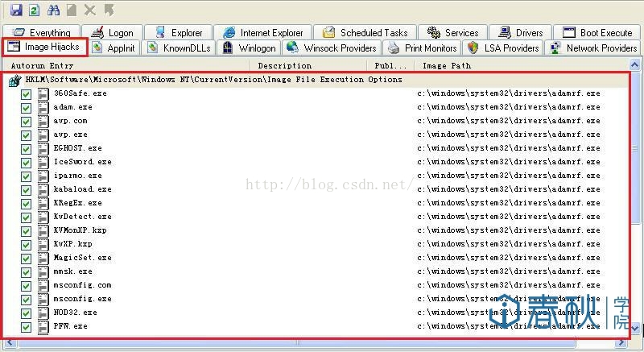
Task: Switch to the Drivers tab
Action: pyautogui.click(x=520, y=32)
